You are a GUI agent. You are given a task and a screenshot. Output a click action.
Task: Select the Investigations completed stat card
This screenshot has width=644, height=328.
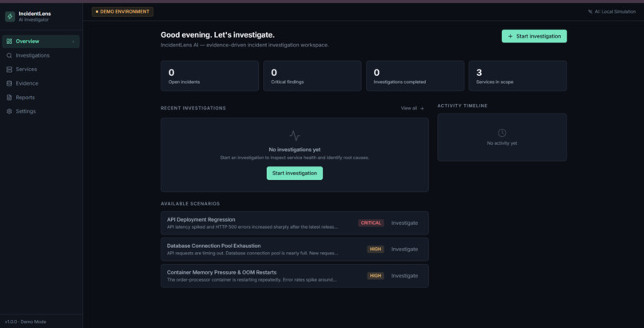[x=415, y=76]
